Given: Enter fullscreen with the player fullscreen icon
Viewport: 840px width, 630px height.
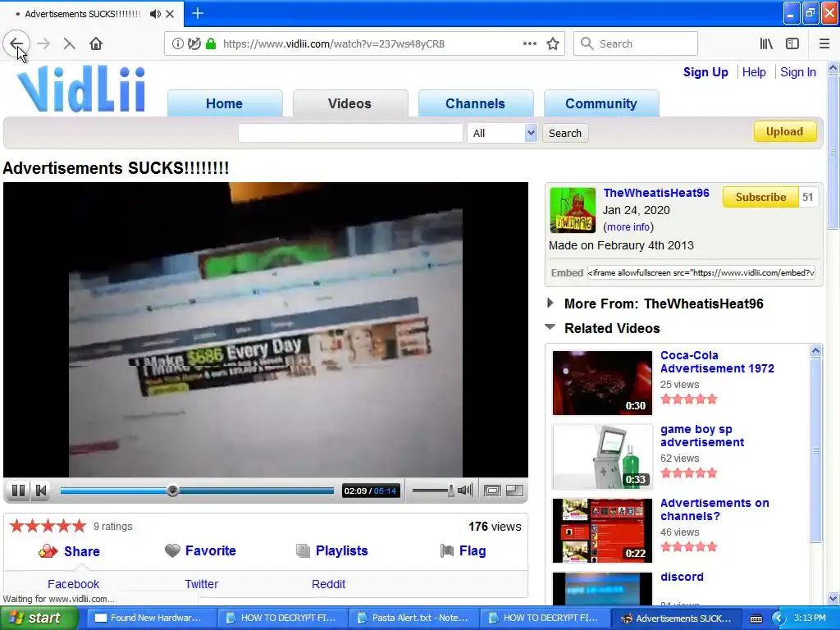Looking at the screenshot, I should tap(514, 491).
